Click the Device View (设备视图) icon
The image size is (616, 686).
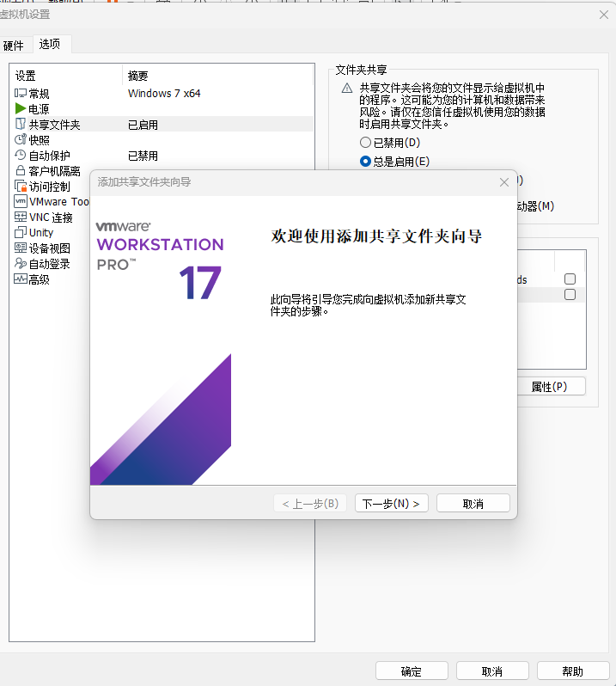click(x=20, y=248)
